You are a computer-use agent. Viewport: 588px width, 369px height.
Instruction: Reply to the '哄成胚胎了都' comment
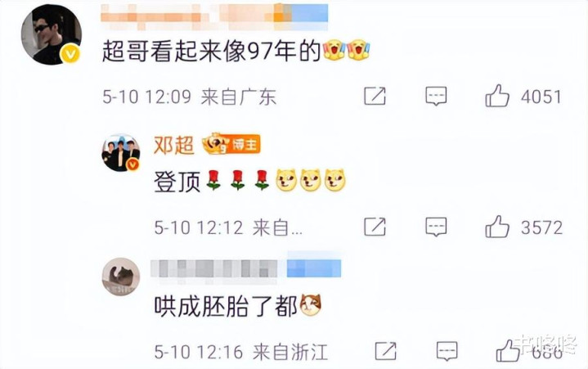pos(447,351)
